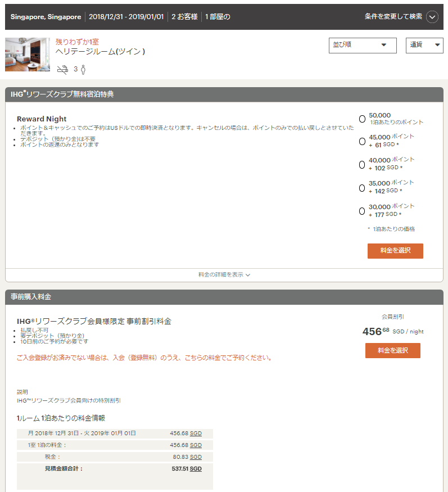This screenshot has height=492, width=448.
Task: Click SGD link in 見積金額合計 row
Action: click(x=196, y=468)
